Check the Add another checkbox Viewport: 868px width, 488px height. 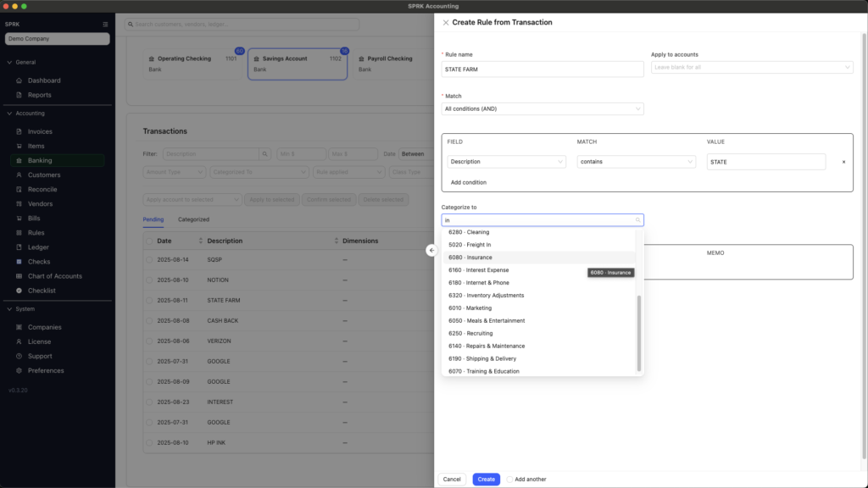coord(509,480)
